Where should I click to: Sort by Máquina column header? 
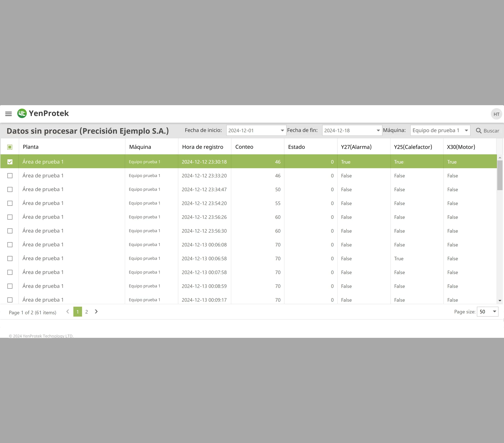[152, 147]
